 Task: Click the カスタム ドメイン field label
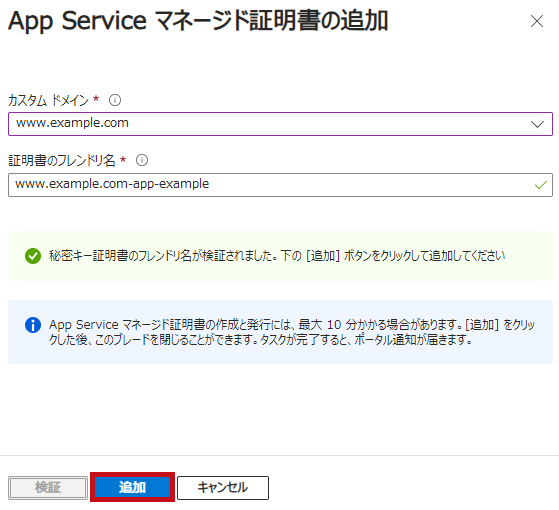(x=48, y=100)
